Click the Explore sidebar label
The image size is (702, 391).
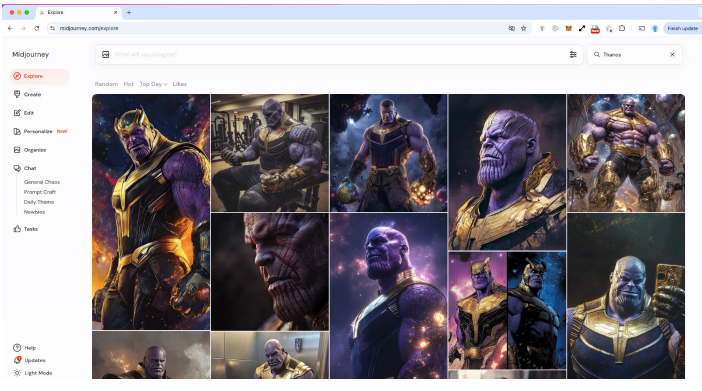[x=33, y=76]
